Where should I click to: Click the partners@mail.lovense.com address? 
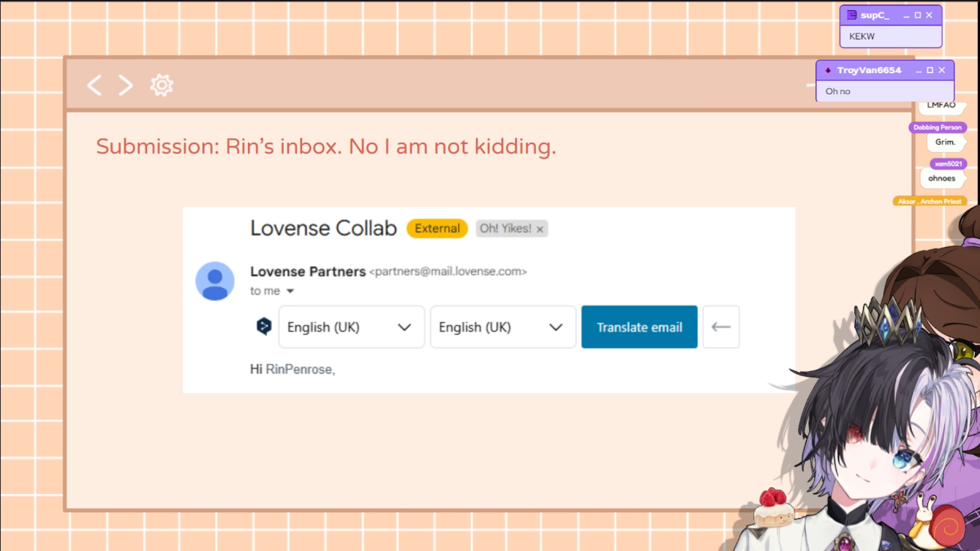tap(448, 272)
